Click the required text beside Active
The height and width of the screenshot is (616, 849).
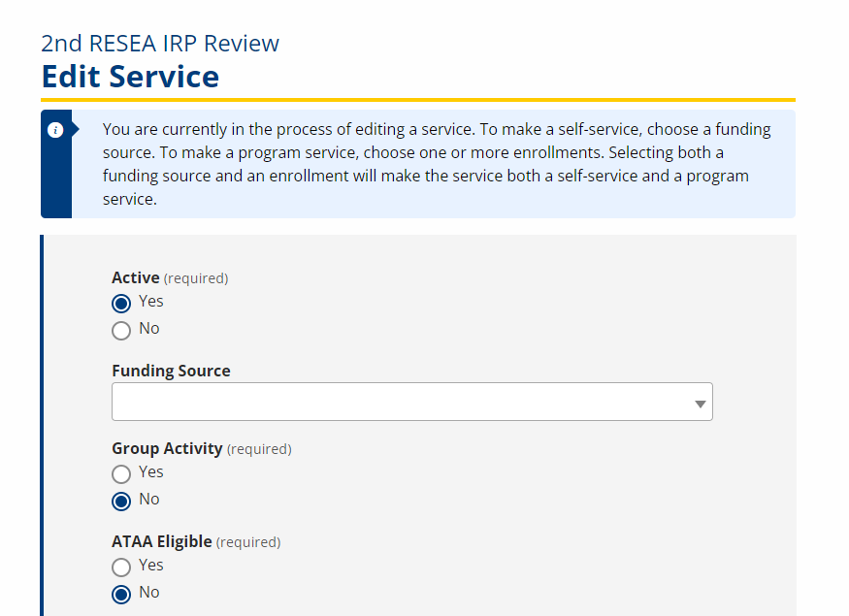[196, 278]
